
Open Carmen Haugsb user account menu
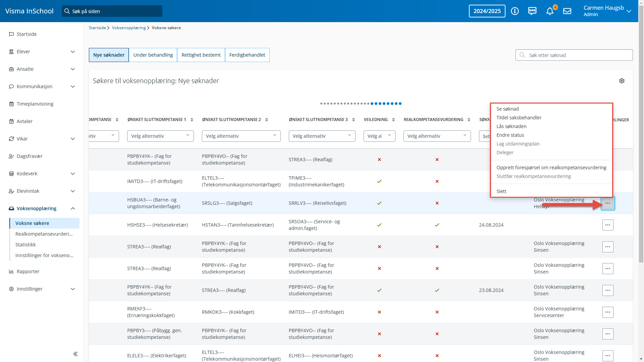tap(607, 11)
